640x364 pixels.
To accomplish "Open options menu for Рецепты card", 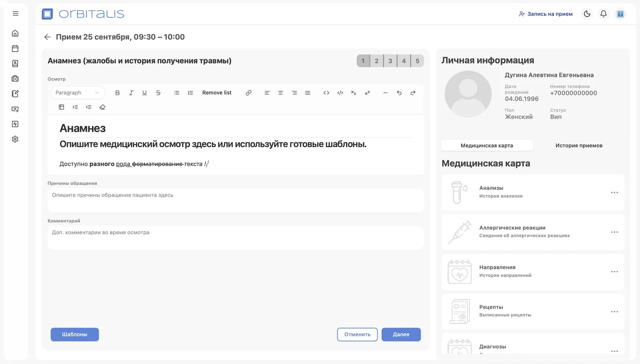I will coord(614,312).
